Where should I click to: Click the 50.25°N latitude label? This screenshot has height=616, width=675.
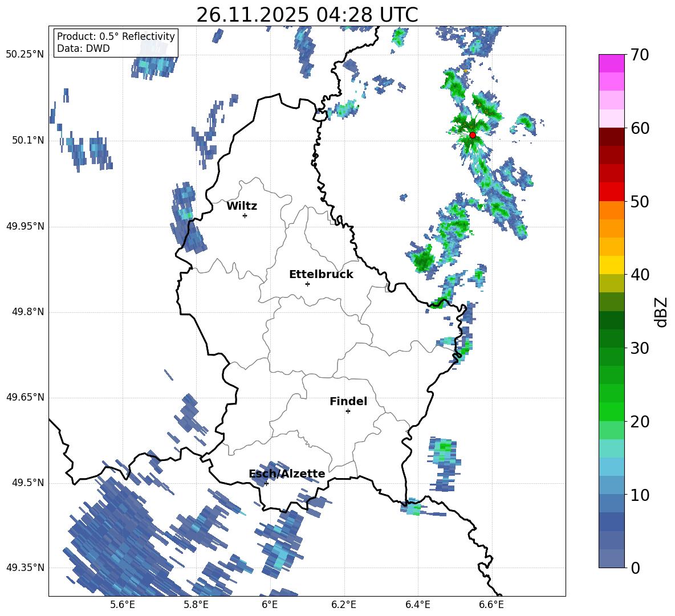(x=25, y=55)
